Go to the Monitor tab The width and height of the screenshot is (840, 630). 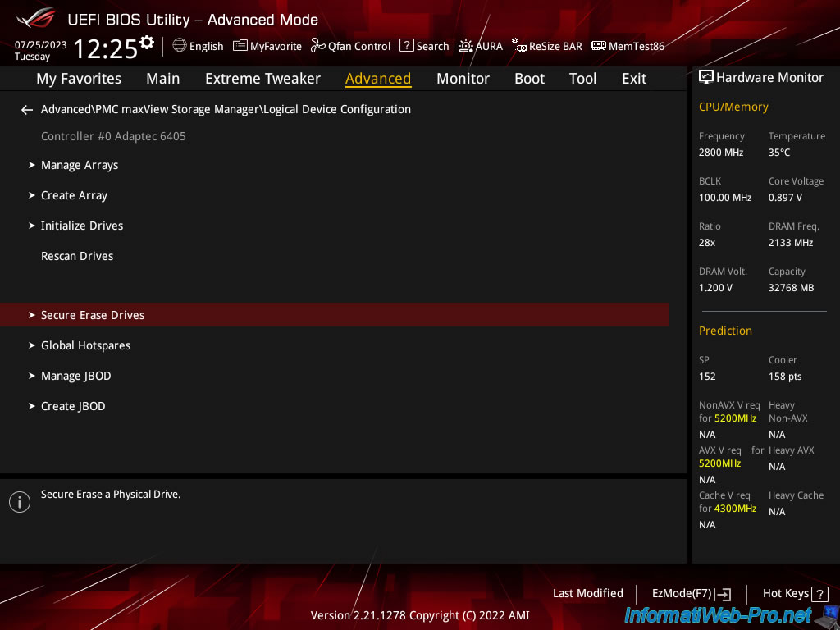point(463,79)
